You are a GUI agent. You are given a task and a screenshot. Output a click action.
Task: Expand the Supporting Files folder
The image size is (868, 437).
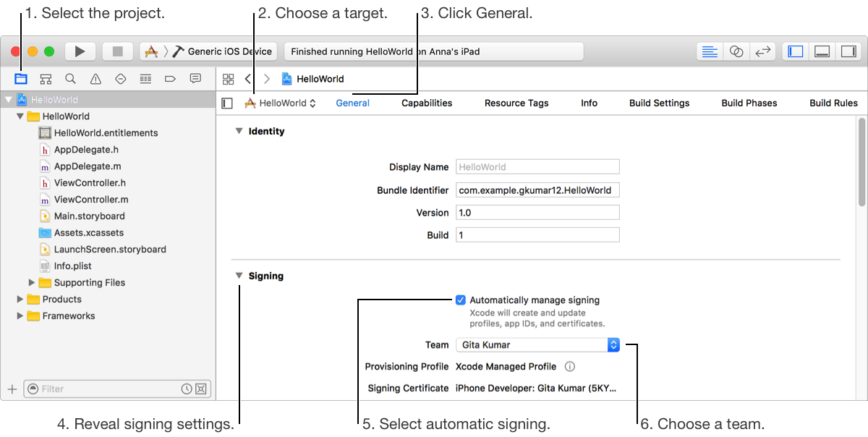pyautogui.click(x=32, y=283)
